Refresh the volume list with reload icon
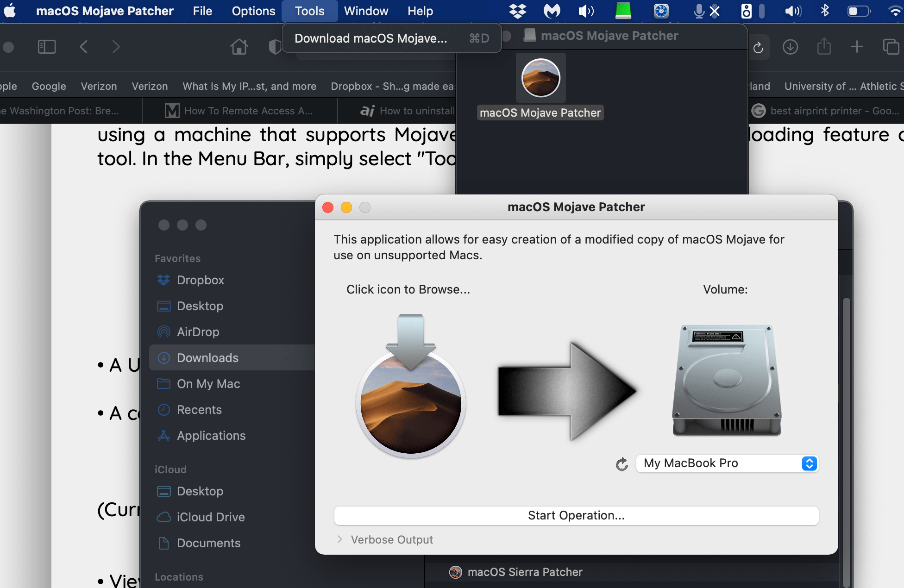 click(x=622, y=464)
